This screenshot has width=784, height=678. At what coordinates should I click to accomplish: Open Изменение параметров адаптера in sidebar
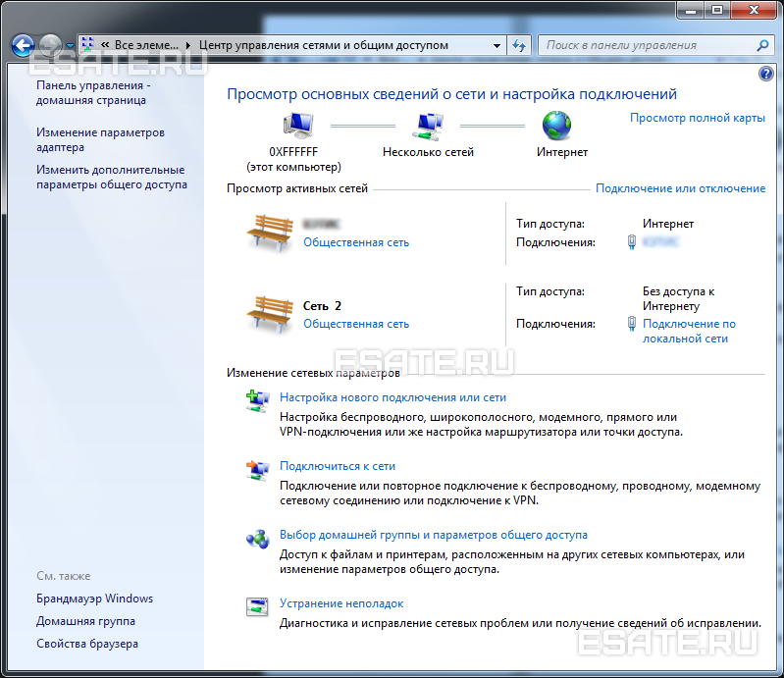100,139
